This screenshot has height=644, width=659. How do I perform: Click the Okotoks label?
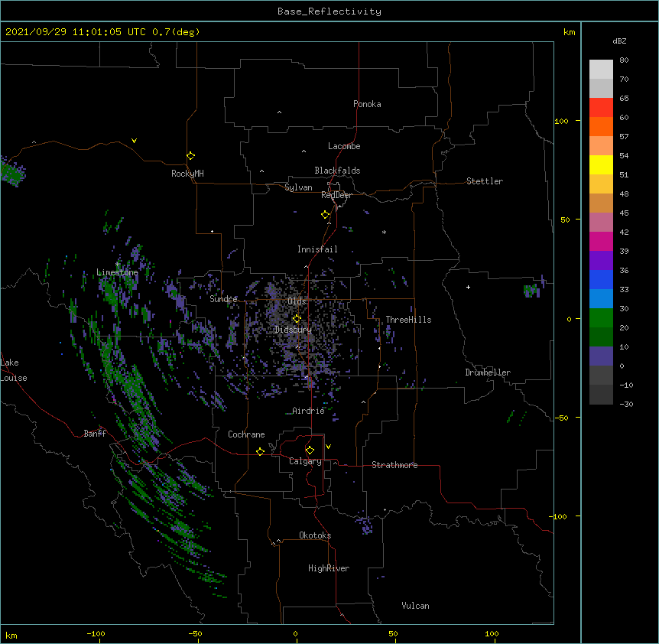tap(315, 535)
